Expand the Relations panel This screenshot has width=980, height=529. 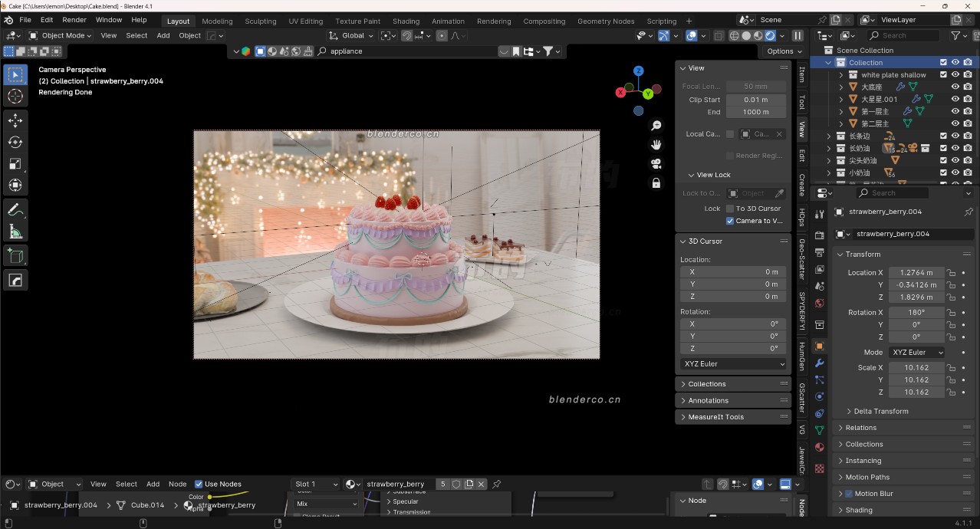click(x=904, y=428)
